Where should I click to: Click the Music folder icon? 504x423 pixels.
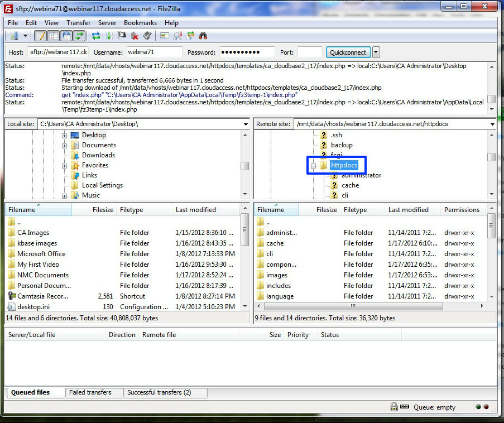click(75, 195)
